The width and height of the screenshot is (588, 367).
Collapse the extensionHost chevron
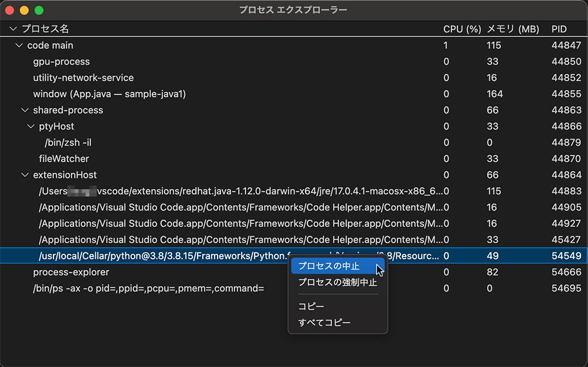tap(25, 175)
